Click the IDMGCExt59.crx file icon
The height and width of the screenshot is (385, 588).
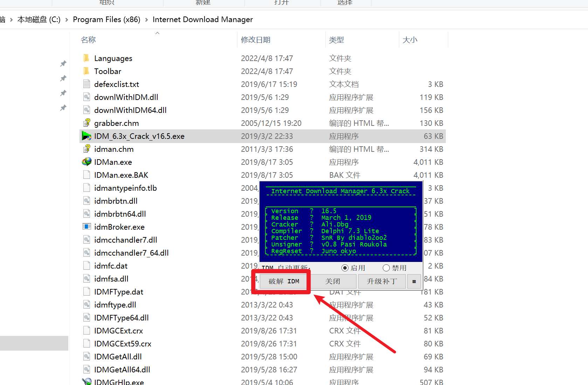[x=87, y=344]
